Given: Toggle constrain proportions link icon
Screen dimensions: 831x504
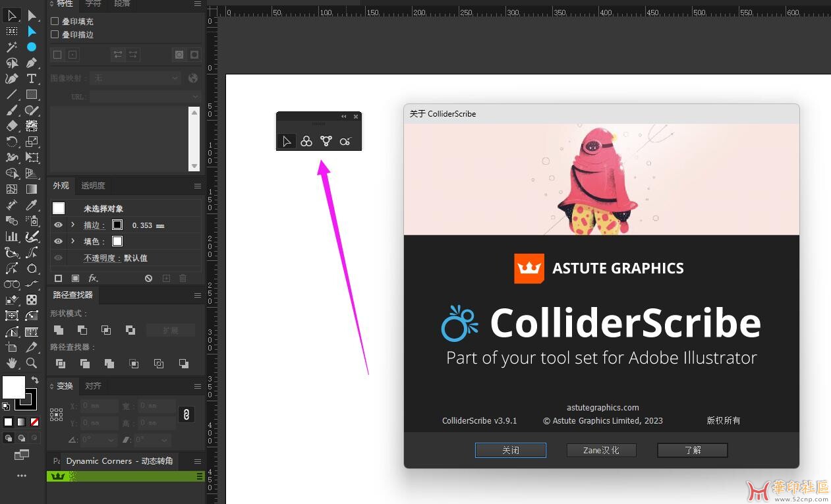Looking at the screenshot, I should 186,414.
